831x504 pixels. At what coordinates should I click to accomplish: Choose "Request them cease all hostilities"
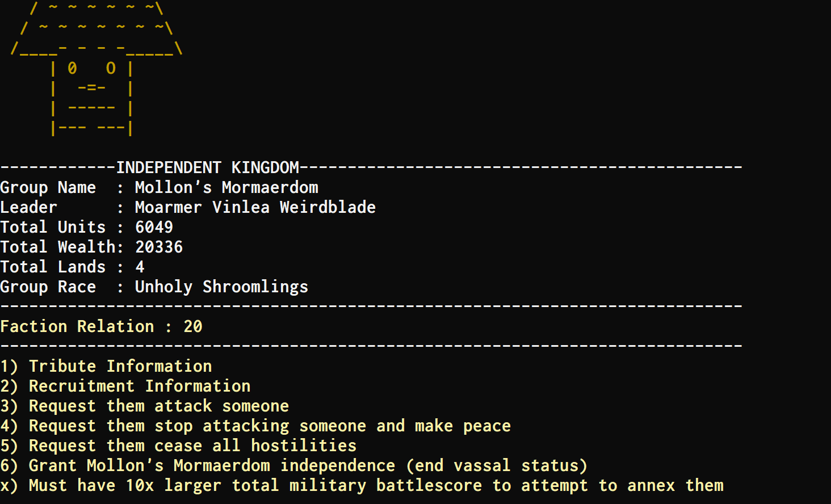click(x=179, y=446)
